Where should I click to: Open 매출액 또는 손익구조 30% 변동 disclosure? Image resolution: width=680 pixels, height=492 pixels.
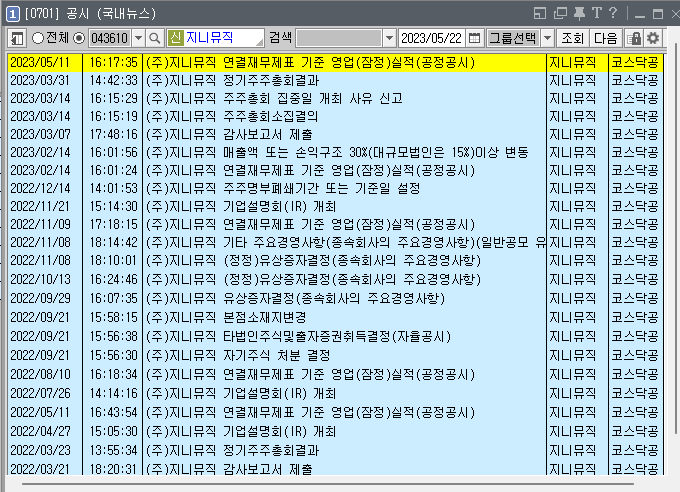tap(335, 152)
